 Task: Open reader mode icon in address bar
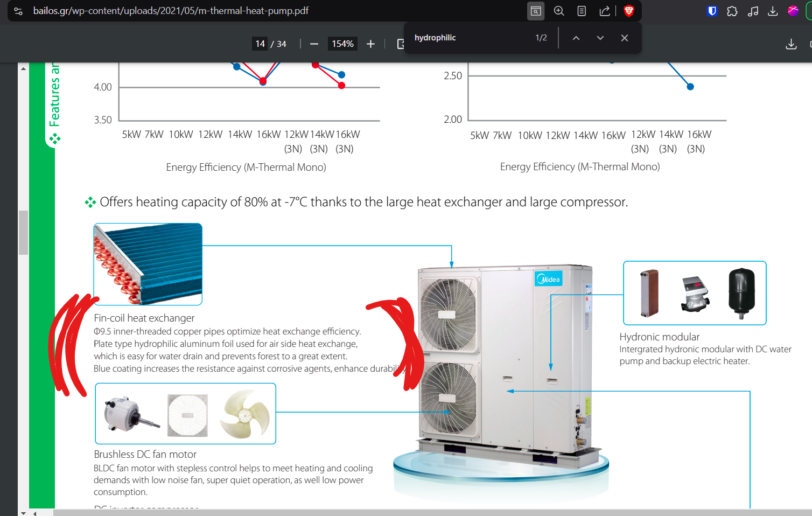click(x=582, y=11)
